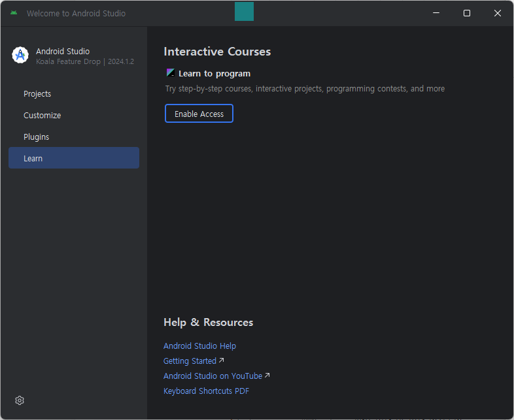Click the Learn to program course title

click(214, 74)
